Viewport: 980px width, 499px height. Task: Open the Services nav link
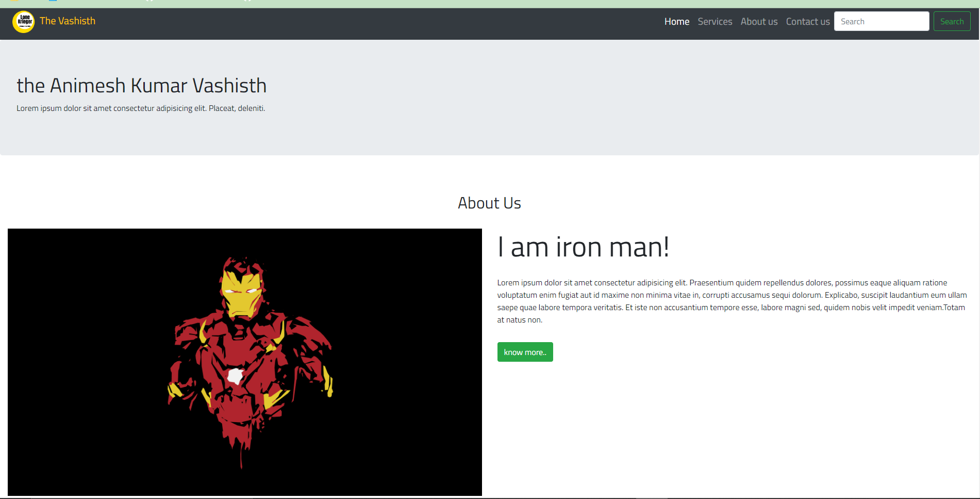[x=715, y=22]
